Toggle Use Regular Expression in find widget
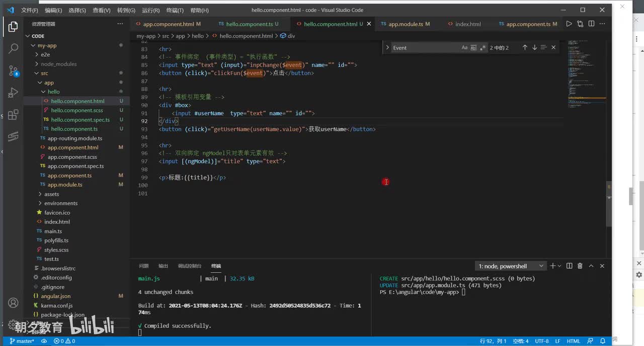This screenshot has width=644, height=346. pyautogui.click(x=482, y=48)
